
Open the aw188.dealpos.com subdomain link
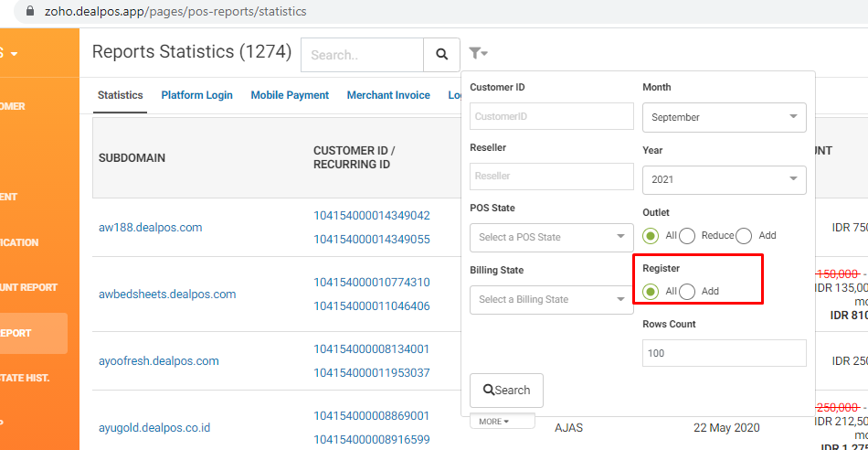[x=150, y=227]
